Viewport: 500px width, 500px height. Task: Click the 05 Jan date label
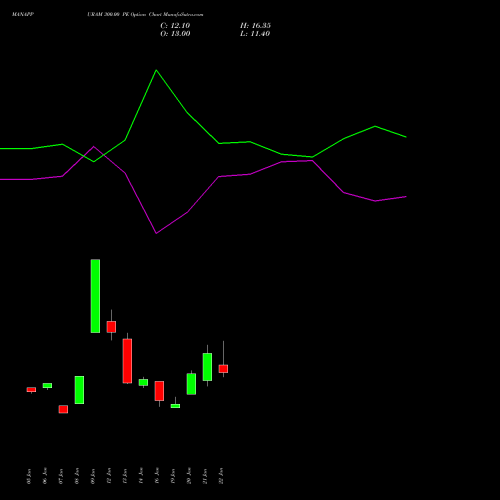click(29, 476)
